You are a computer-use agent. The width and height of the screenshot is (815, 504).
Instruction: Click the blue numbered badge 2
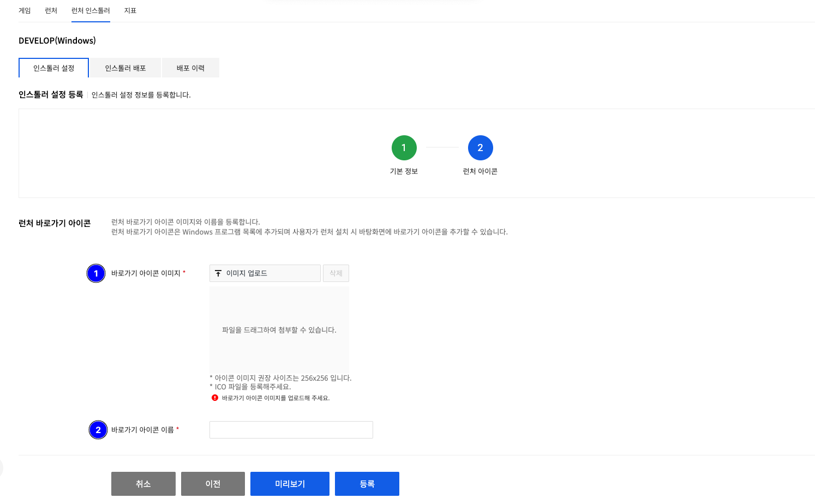pyautogui.click(x=98, y=430)
